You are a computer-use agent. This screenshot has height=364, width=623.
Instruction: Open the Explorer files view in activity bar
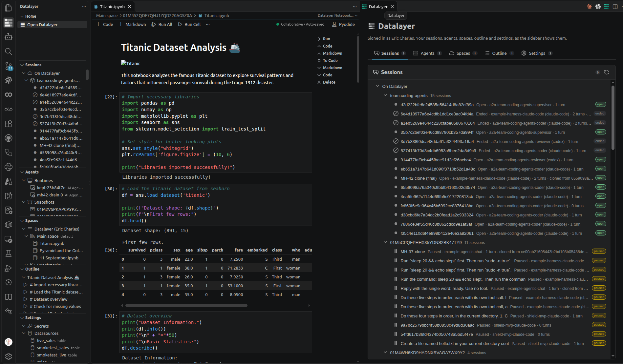pyautogui.click(x=9, y=8)
